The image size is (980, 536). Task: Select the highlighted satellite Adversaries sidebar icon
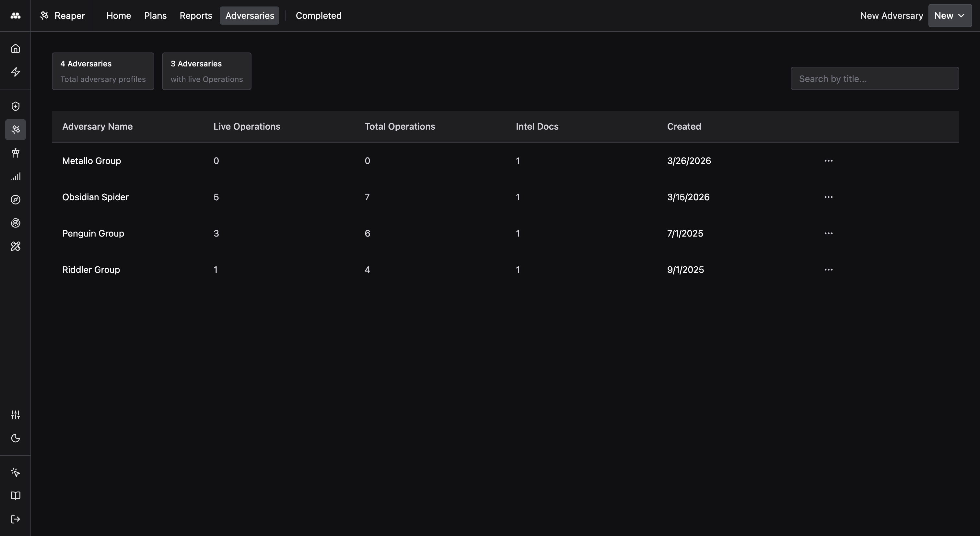coord(15,129)
